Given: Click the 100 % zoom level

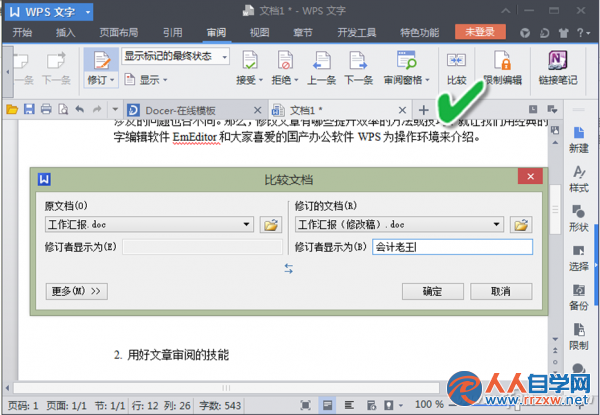Looking at the screenshot, I should pyautogui.click(x=429, y=404).
